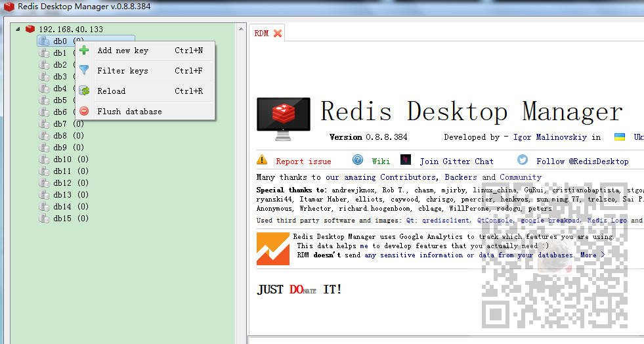644x344 pixels.
Task: Select Filter keys menu entry
Action: [x=145, y=71]
